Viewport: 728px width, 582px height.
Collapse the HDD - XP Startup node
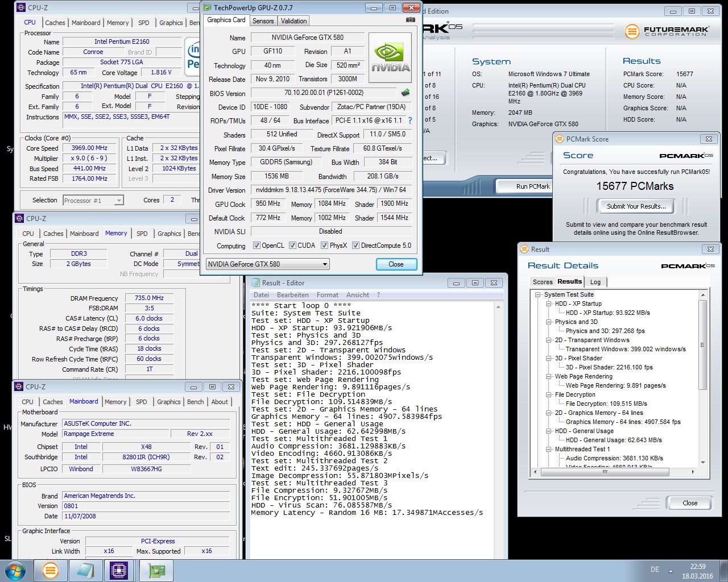tap(548, 304)
